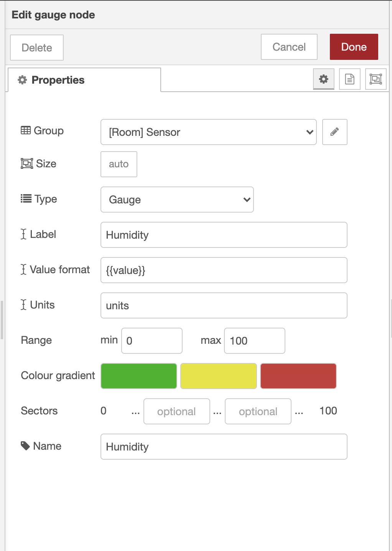Open node properties gear icon tab
The height and width of the screenshot is (551, 392).
coord(324,79)
